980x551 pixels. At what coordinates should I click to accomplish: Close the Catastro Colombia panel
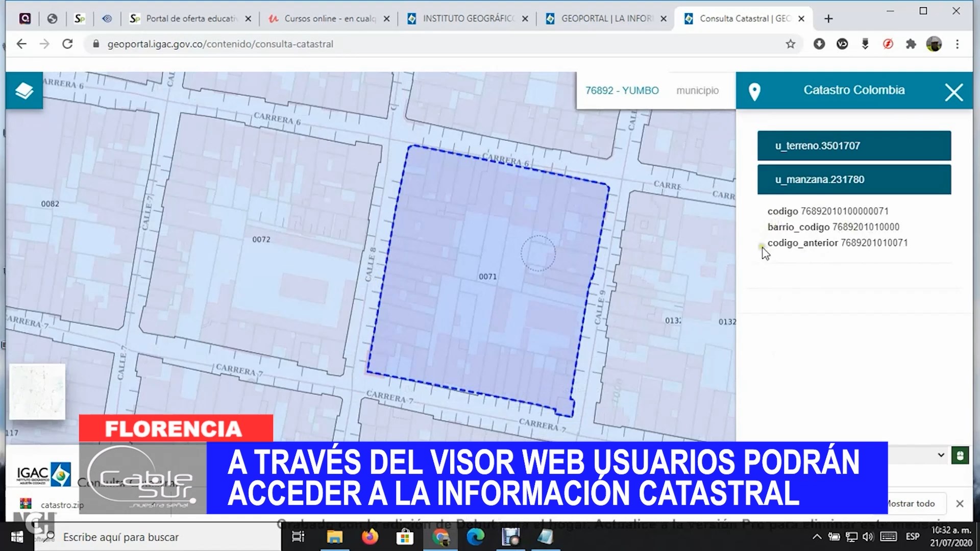click(x=953, y=92)
